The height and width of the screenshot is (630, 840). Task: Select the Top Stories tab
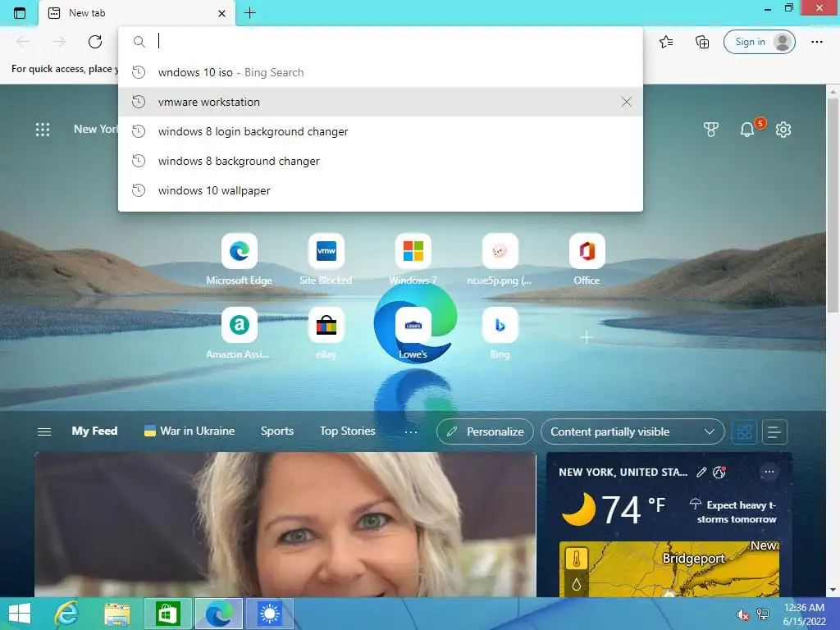(347, 431)
